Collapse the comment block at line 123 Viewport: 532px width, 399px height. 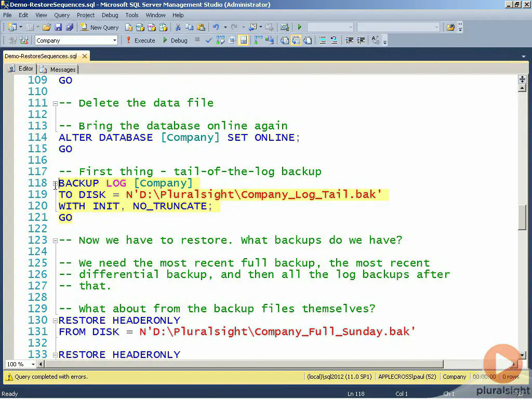(x=55, y=241)
